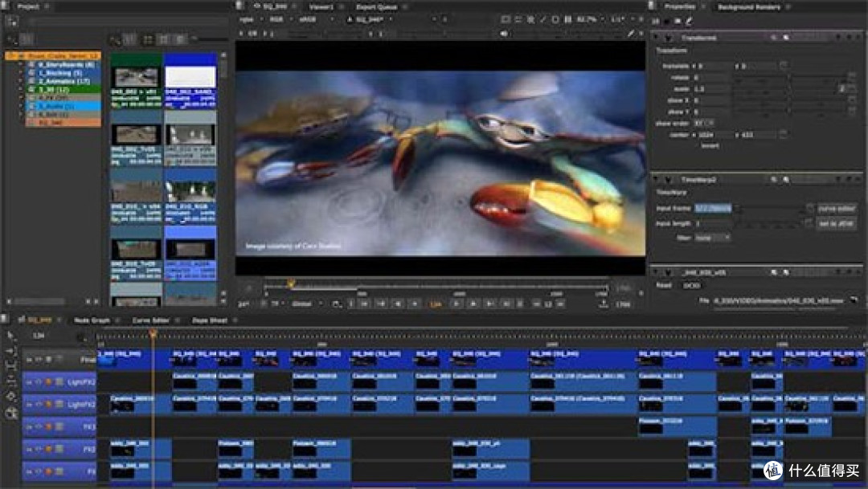Click the pencil icon in Properties toolbar

pyautogui.click(x=690, y=22)
